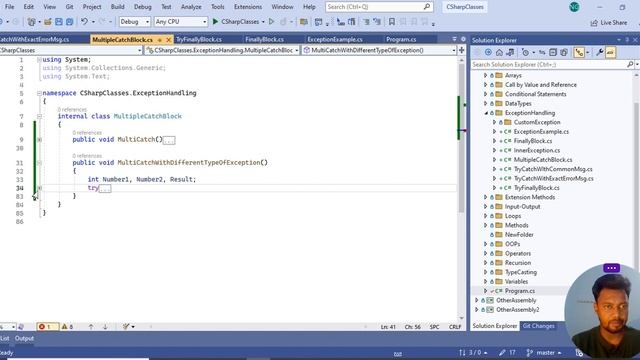
Task: Click the New Project icon in the toolbar
Action: [x=31, y=22]
